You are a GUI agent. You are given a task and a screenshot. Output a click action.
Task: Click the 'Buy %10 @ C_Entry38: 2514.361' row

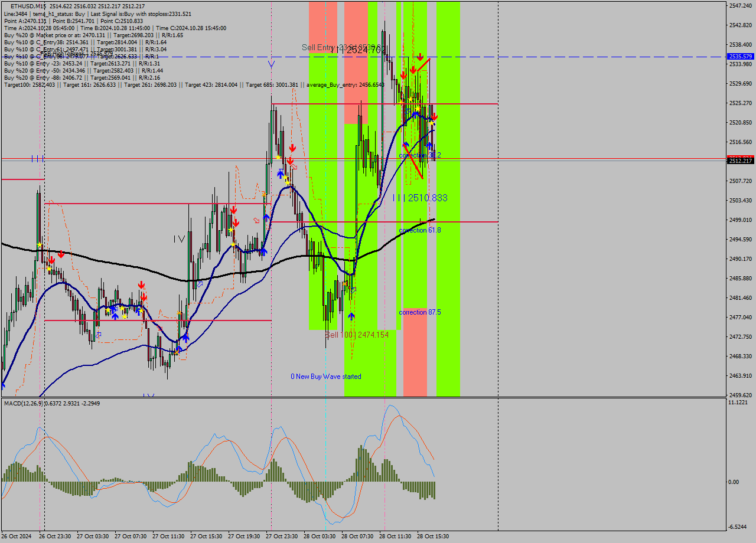85,42
